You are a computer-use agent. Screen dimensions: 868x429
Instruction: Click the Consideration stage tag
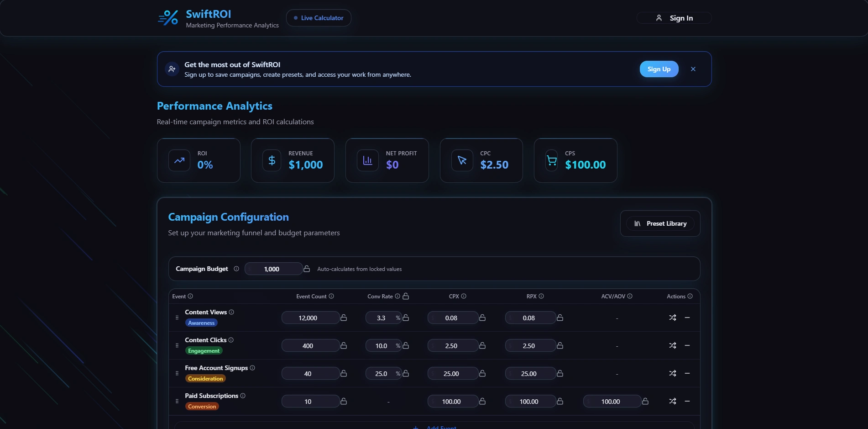(x=205, y=378)
